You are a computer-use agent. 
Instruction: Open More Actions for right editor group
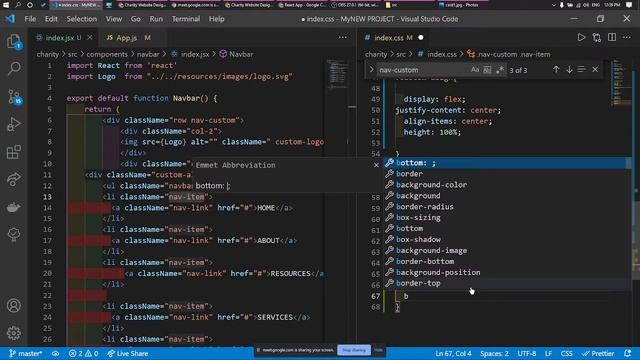pos(627,38)
